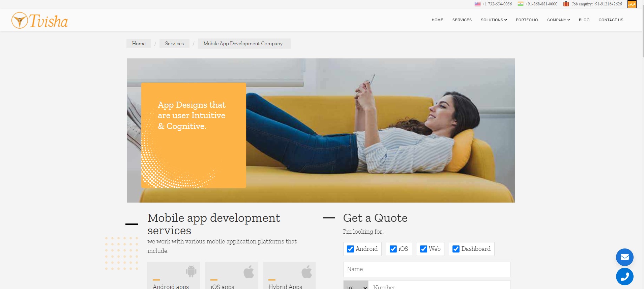Open the Portfolio menu item

point(527,20)
